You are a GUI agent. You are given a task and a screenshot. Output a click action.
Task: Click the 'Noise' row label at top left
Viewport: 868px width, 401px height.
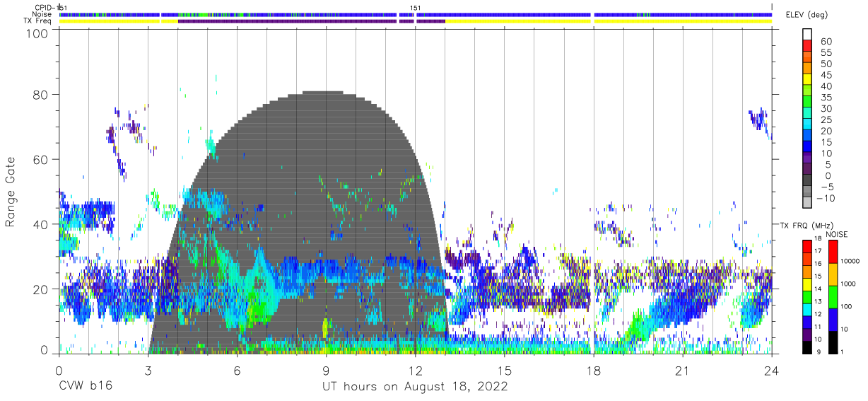point(41,14)
